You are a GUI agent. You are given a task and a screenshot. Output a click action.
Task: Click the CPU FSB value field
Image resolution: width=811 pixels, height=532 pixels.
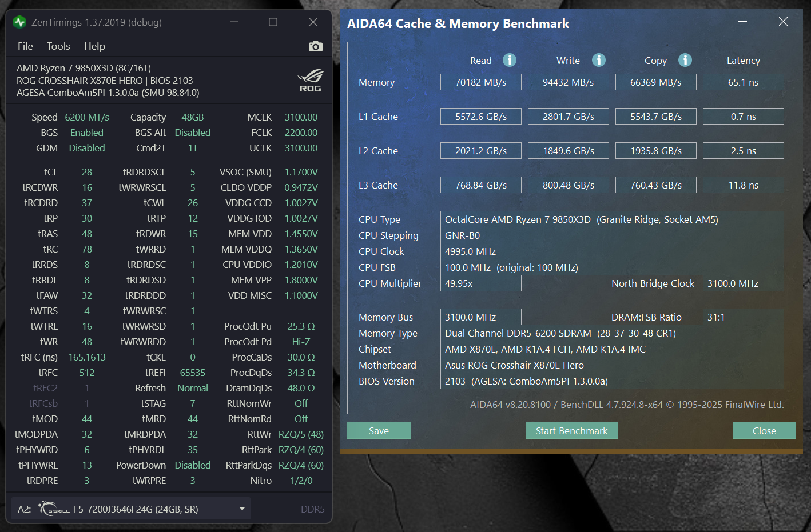[612, 267]
